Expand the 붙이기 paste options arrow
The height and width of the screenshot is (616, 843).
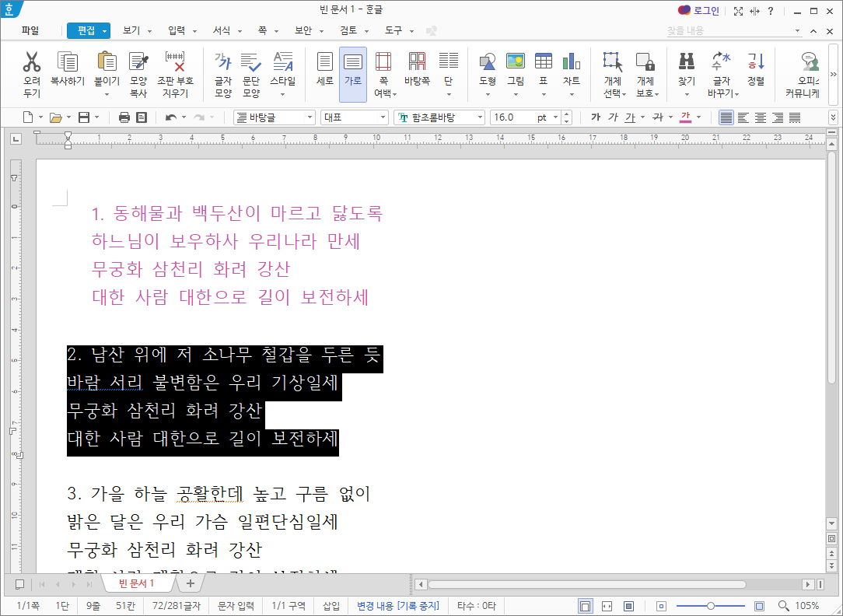pos(107,95)
